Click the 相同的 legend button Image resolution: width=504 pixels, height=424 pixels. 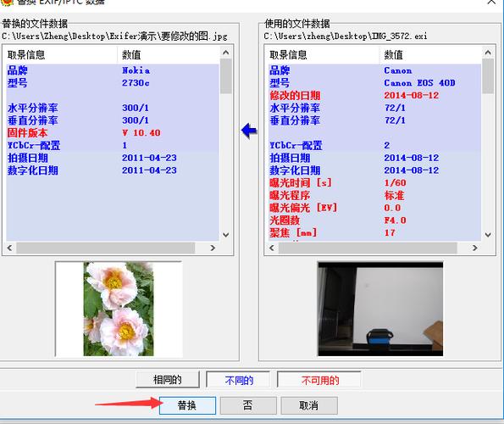click(x=168, y=380)
